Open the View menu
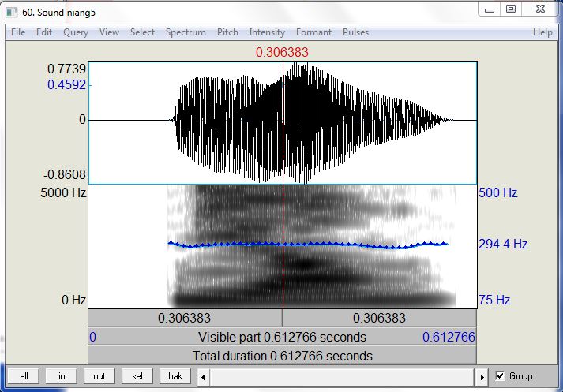The width and height of the screenshot is (563, 392). (109, 32)
